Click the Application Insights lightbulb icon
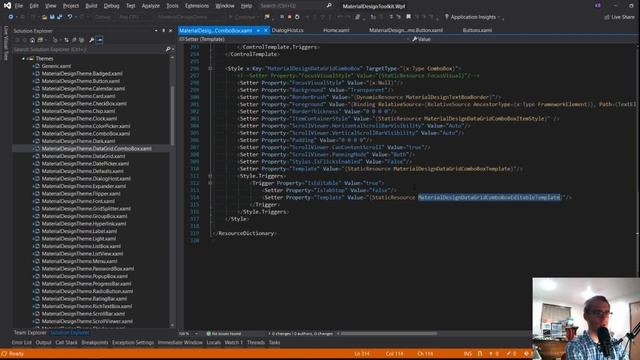This screenshot has width=640, height=360. (447, 17)
